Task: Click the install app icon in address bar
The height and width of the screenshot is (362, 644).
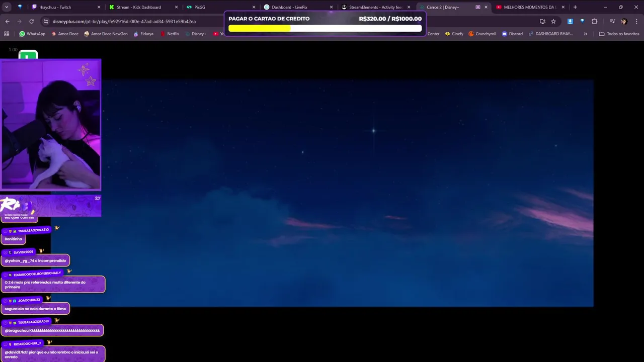Action: pos(542,21)
